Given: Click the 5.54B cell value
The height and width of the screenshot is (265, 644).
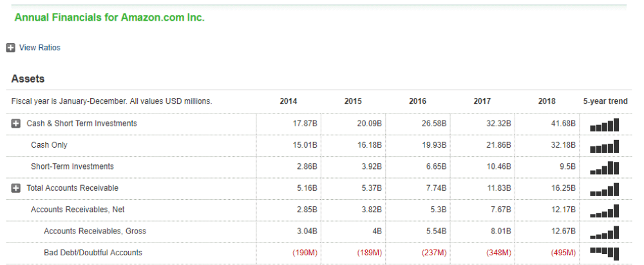Looking at the screenshot, I should click(x=436, y=231).
